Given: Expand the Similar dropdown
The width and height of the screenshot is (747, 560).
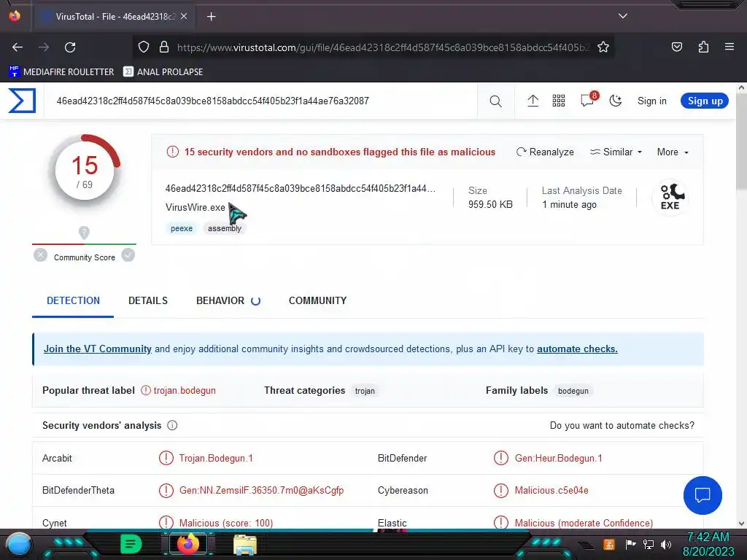Looking at the screenshot, I should (616, 152).
